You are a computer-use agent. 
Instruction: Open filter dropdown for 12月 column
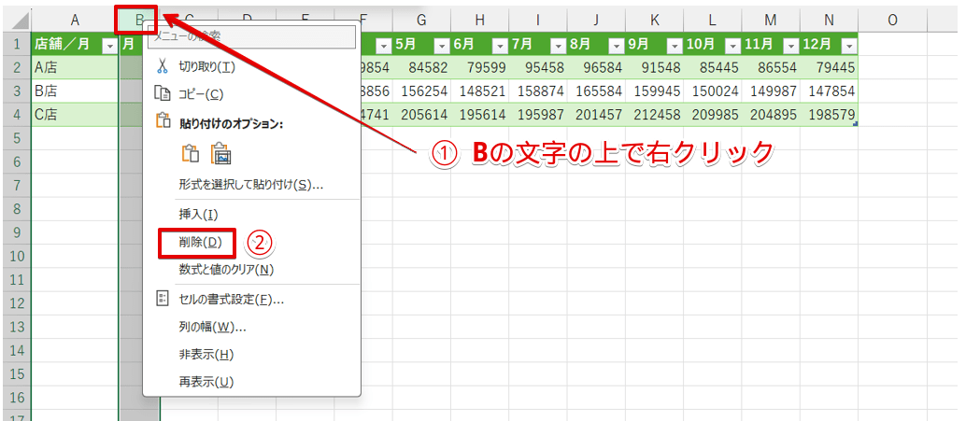(x=848, y=46)
